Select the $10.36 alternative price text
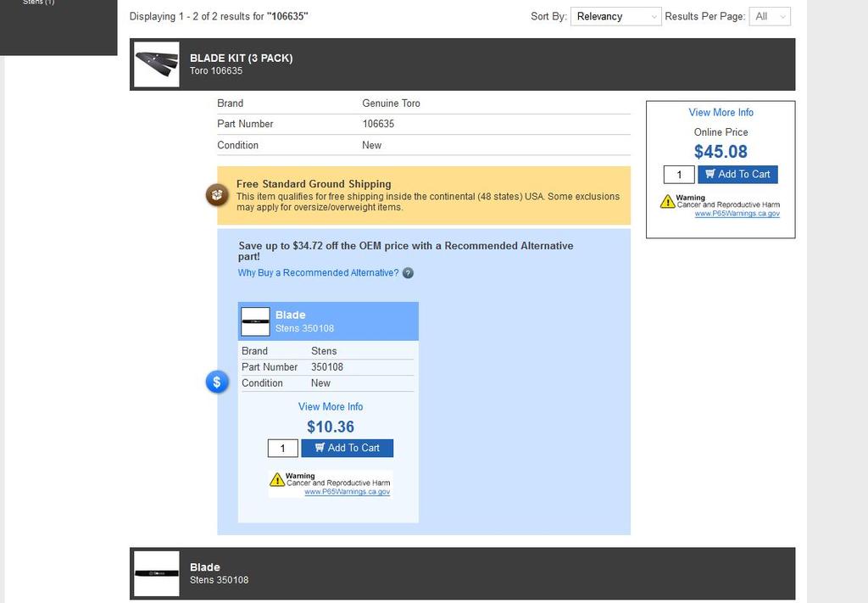 (331, 427)
